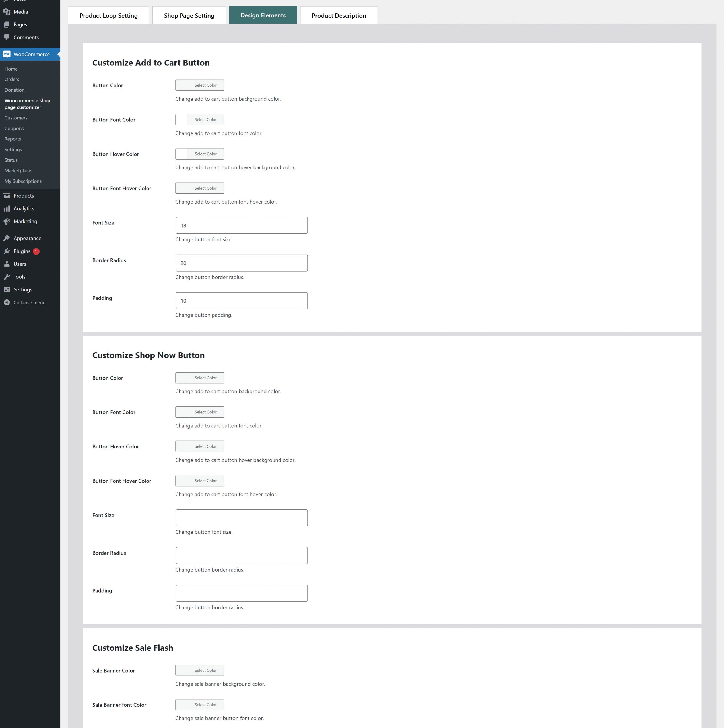
Task: Open the Donation submenu item
Action: [14, 90]
